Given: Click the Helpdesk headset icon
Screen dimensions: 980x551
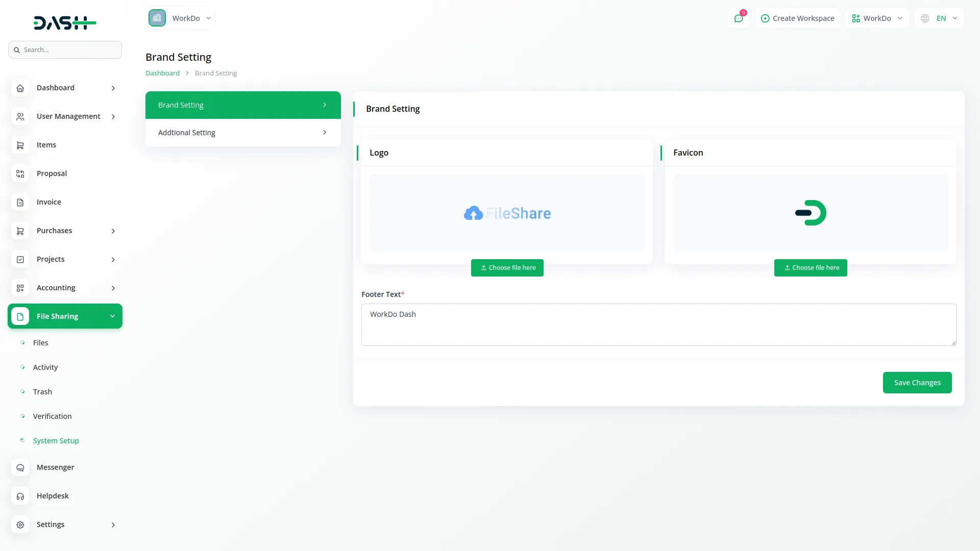Looking at the screenshot, I should point(20,496).
